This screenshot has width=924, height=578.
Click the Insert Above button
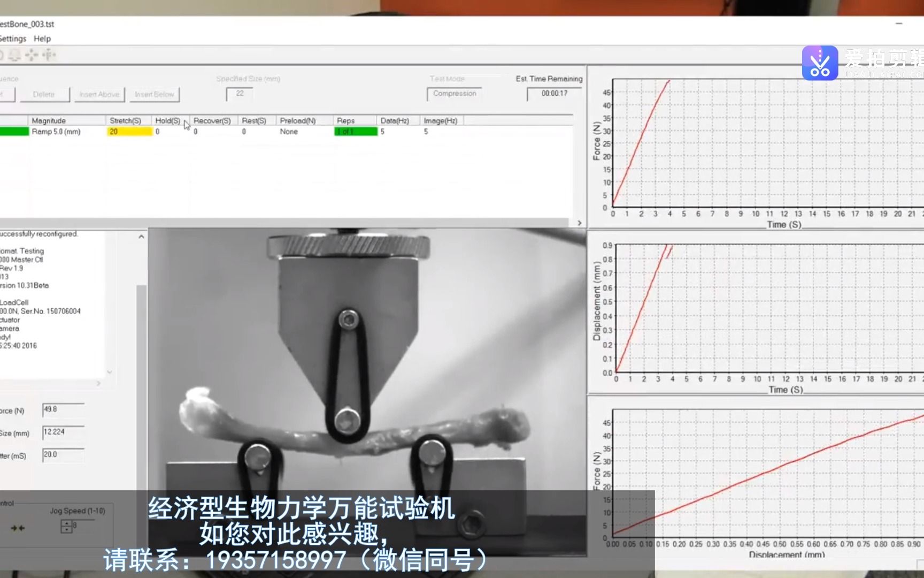tap(99, 95)
